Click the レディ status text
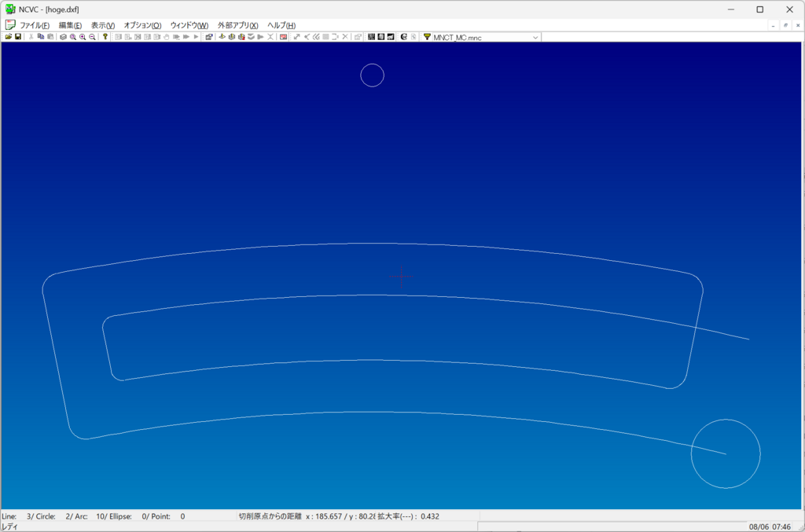The image size is (805, 532). click(x=9, y=526)
